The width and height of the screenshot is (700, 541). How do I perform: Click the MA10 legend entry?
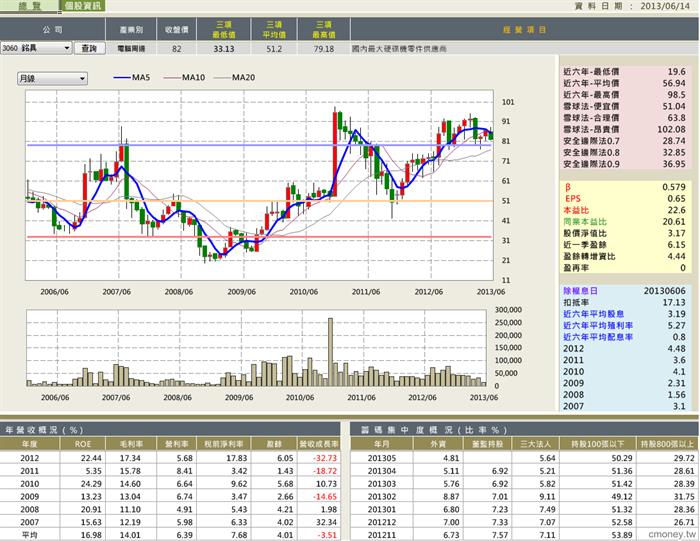[184, 78]
